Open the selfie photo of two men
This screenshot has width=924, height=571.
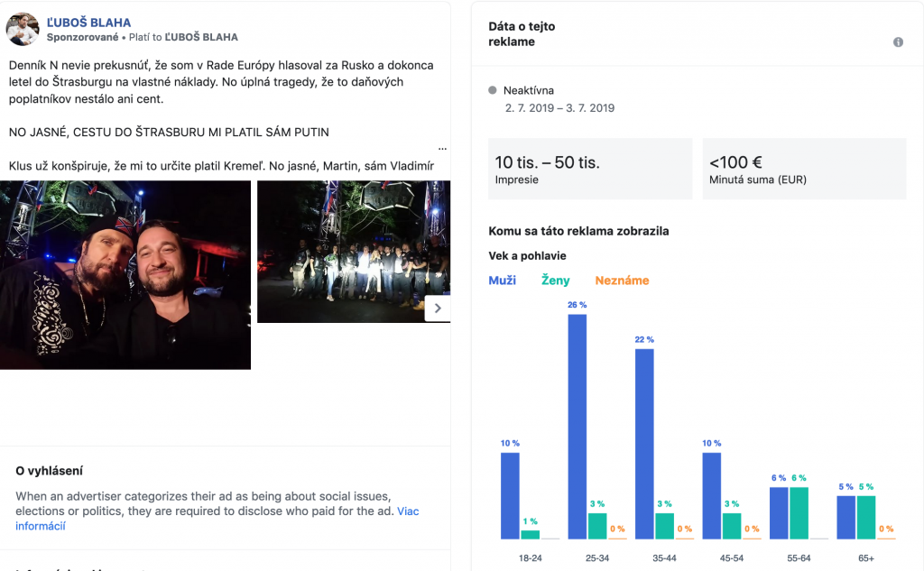pyautogui.click(x=125, y=275)
